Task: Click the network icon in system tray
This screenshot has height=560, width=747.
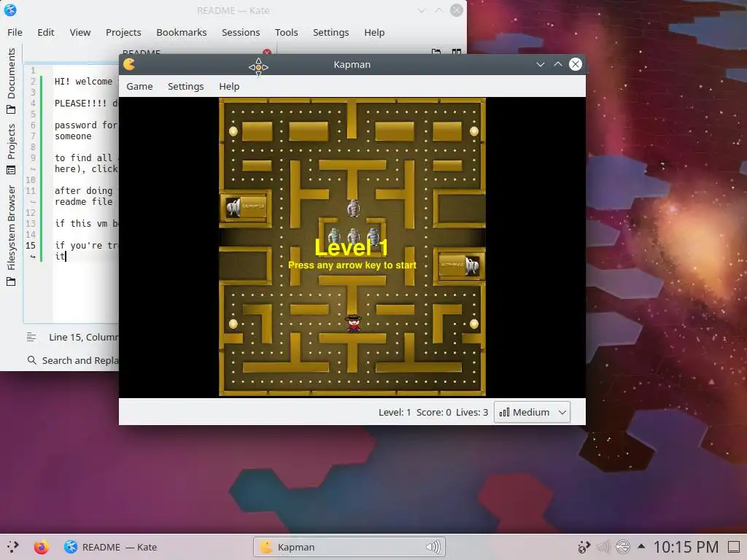Action: pyautogui.click(x=623, y=547)
